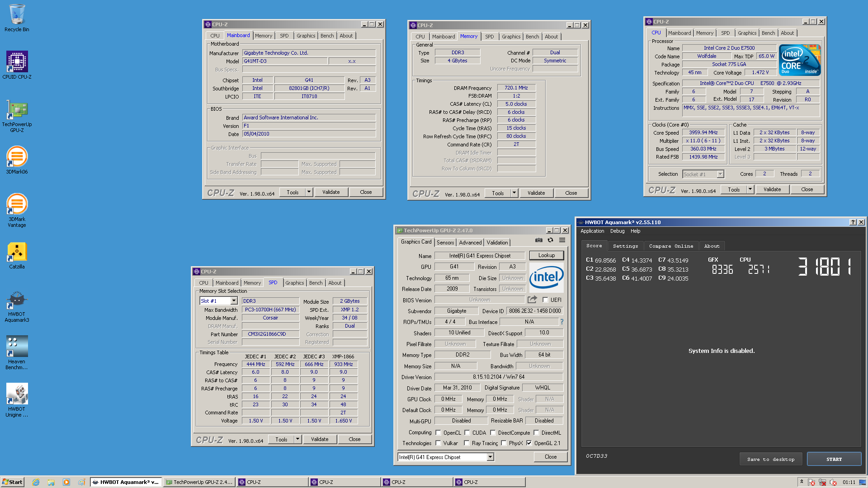Viewport: 868px width, 488px height.
Task: Toggle the OpenGL 2.1 checkbox
Action: (529, 443)
